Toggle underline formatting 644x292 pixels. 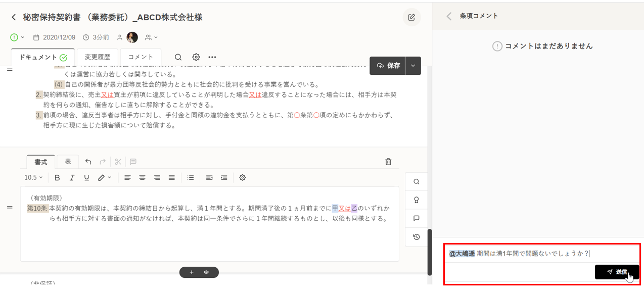tap(86, 178)
